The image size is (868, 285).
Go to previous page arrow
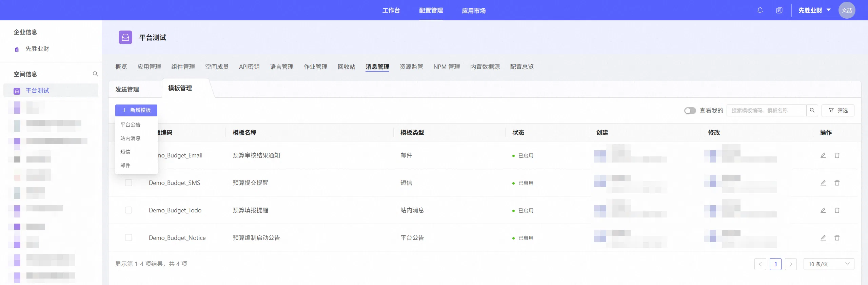(x=760, y=264)
